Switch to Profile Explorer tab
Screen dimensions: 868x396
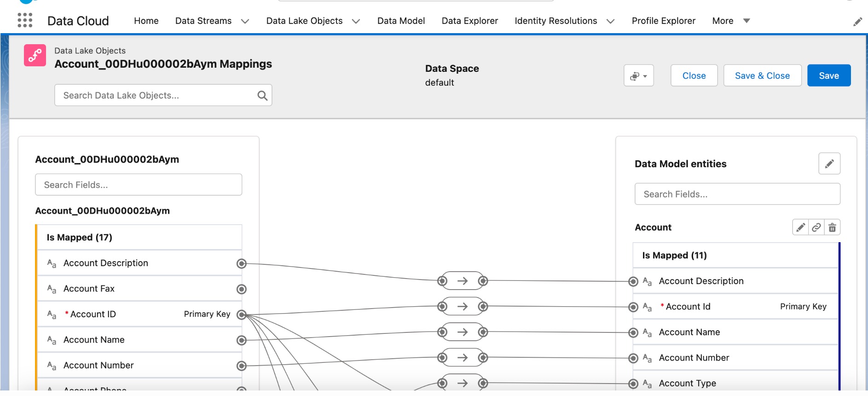point(663,21)
